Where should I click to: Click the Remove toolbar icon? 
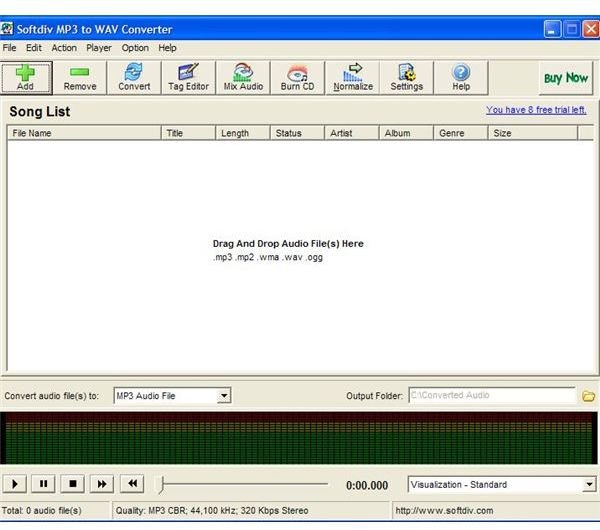pos(80,78)
